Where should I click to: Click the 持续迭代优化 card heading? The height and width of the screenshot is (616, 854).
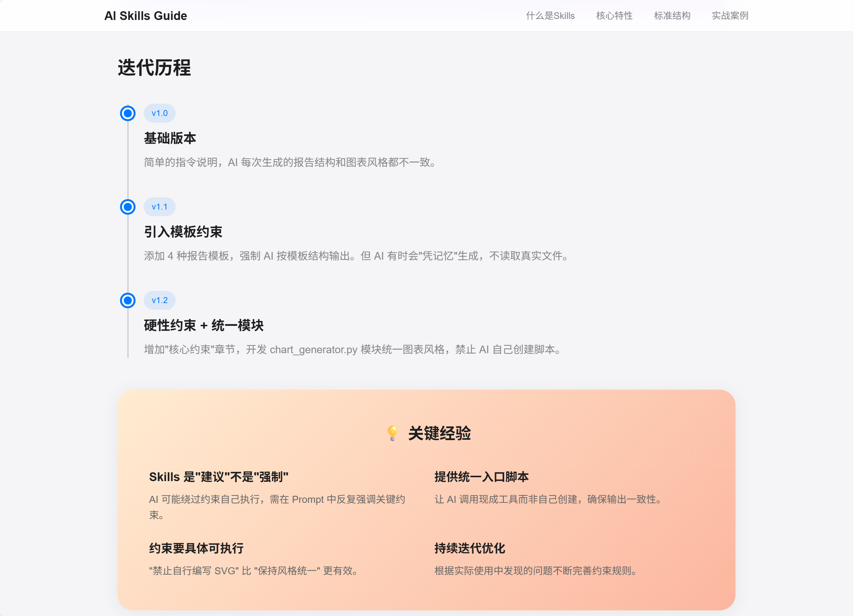(x=469, y=549)
